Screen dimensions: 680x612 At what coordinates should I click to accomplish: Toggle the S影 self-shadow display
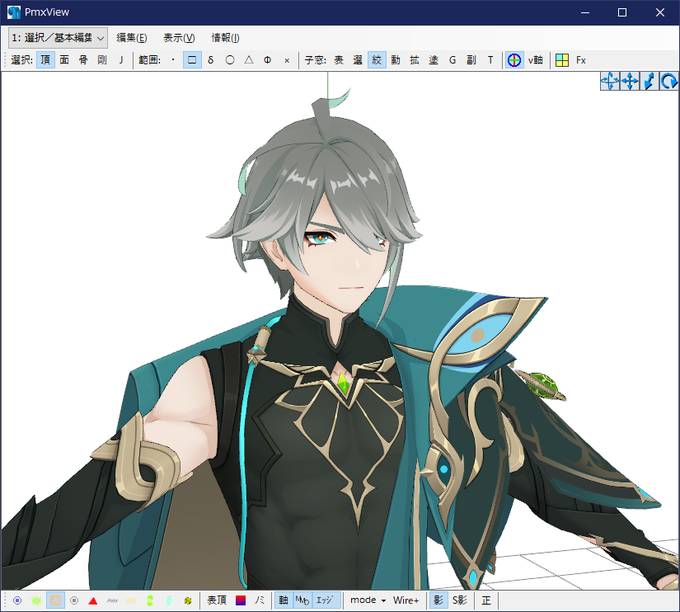tap(460, 601)
